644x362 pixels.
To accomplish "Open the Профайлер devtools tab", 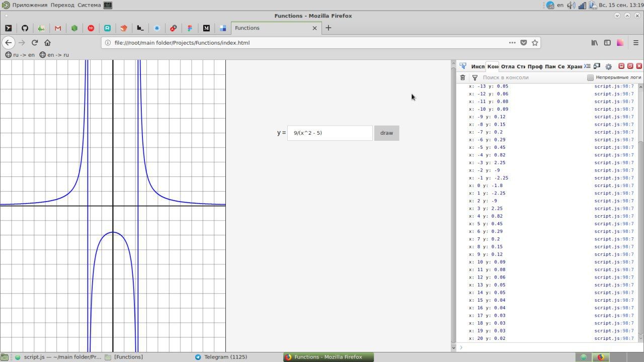I will pos(535,66).
